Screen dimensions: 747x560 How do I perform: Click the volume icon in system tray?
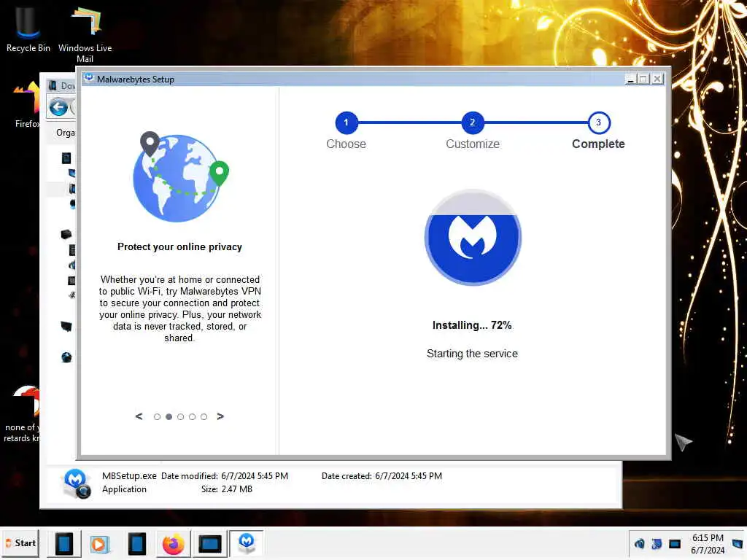coord(639,543)
